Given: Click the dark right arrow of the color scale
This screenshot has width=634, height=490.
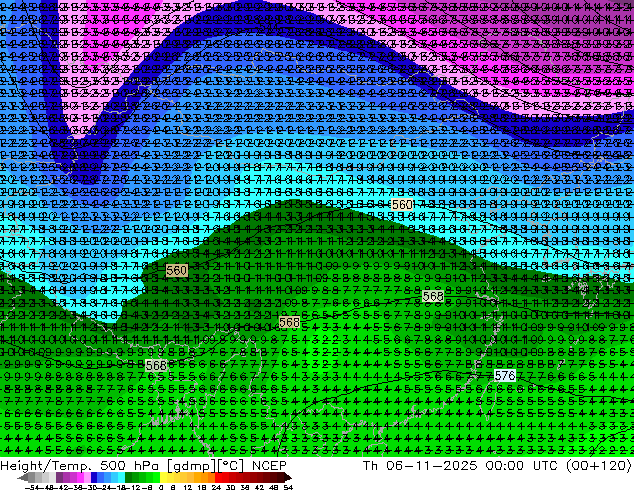Looking at the screenshot, I should 288,477.
